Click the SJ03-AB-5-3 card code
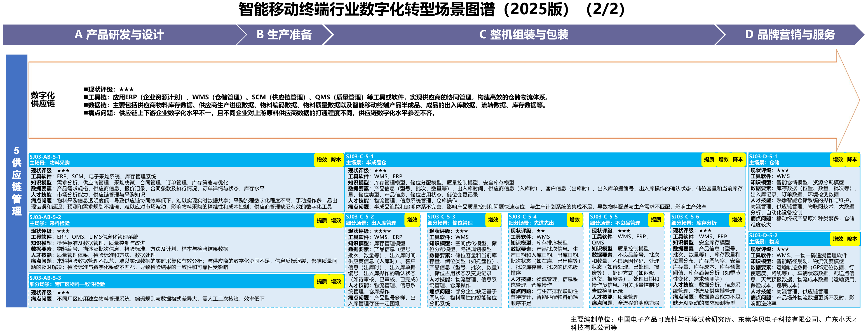This screenshot has height=334, width=868. click(45, 278)
